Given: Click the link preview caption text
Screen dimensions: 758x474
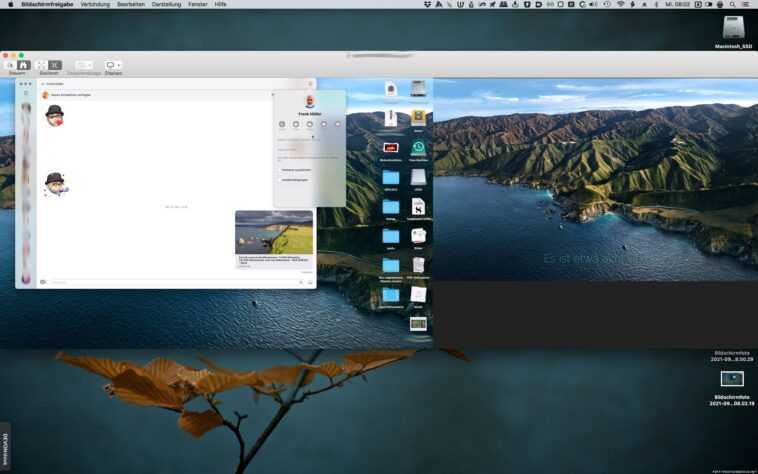Looking at the screenshot, I should [274, 260].
